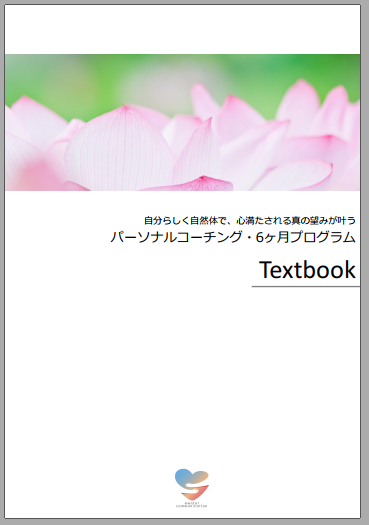Click the subtitle 自分らしく自然体で、心満たされる真の望みが叶う
The image size is (369, 525).
click(x=250, y=221)
